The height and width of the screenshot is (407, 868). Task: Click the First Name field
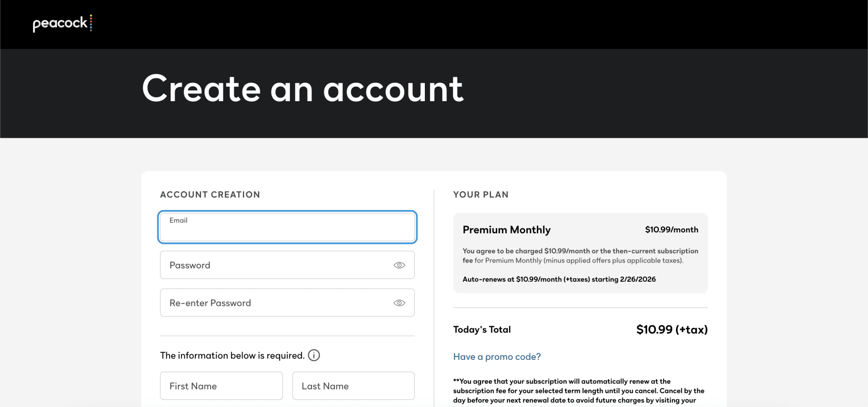[221, 386]
